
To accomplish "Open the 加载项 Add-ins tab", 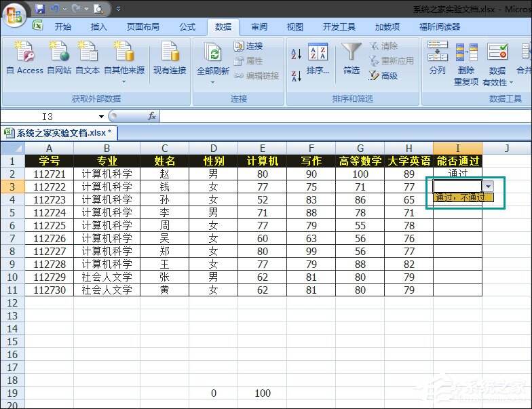I will 387,27.
